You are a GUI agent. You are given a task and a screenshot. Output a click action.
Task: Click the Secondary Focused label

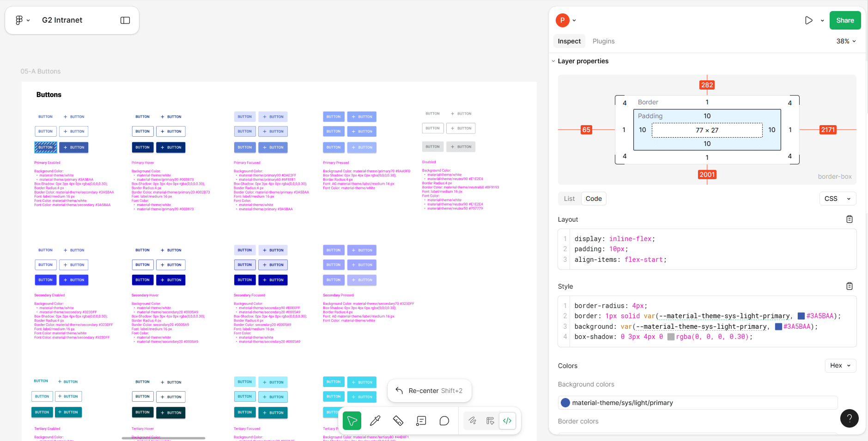coord(249,295)
